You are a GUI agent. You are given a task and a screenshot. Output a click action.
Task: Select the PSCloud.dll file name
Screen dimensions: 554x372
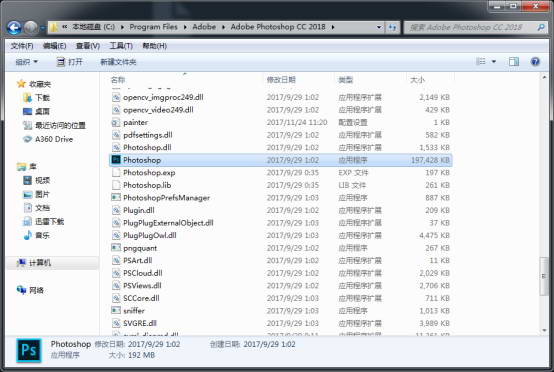point(143,273)
